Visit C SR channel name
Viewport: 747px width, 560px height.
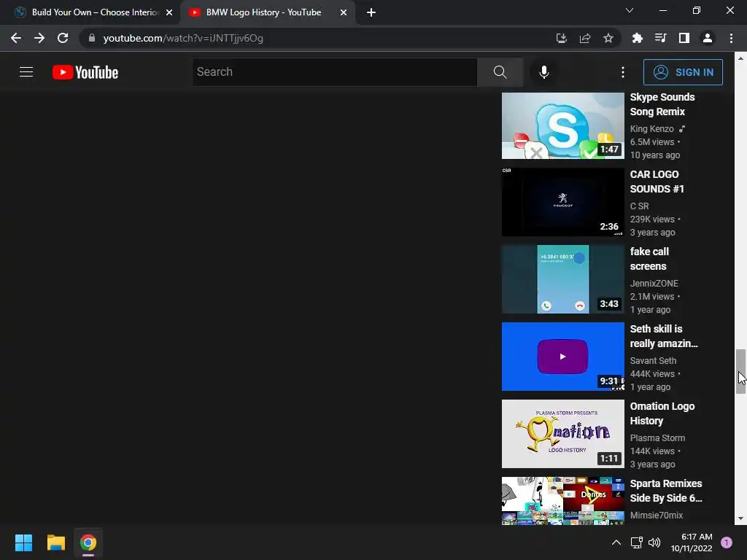tap(639, 206)
